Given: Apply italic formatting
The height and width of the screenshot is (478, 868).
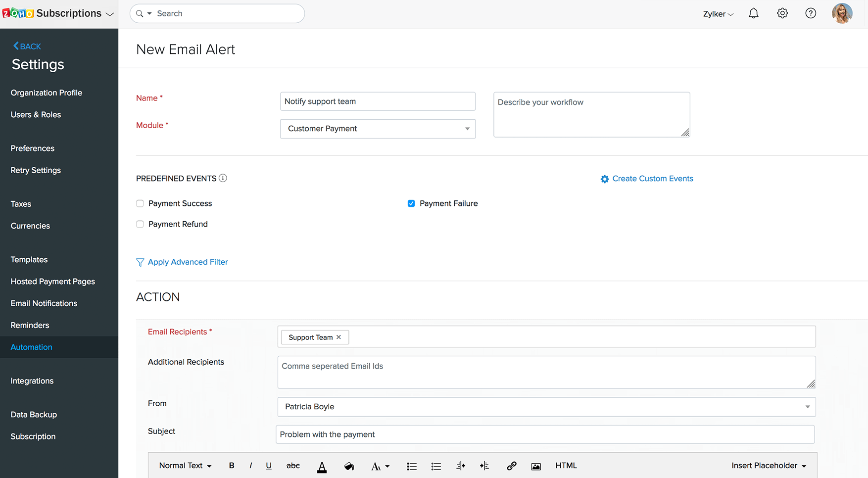Looking at the screenshot, I should click(x=250, y=466).
